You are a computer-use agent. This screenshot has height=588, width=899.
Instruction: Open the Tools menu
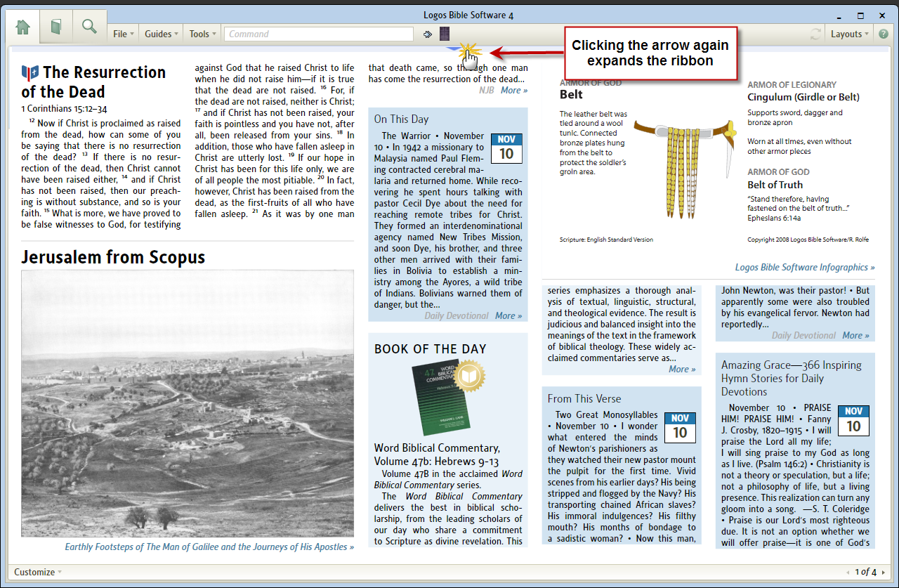coord(203,34)
